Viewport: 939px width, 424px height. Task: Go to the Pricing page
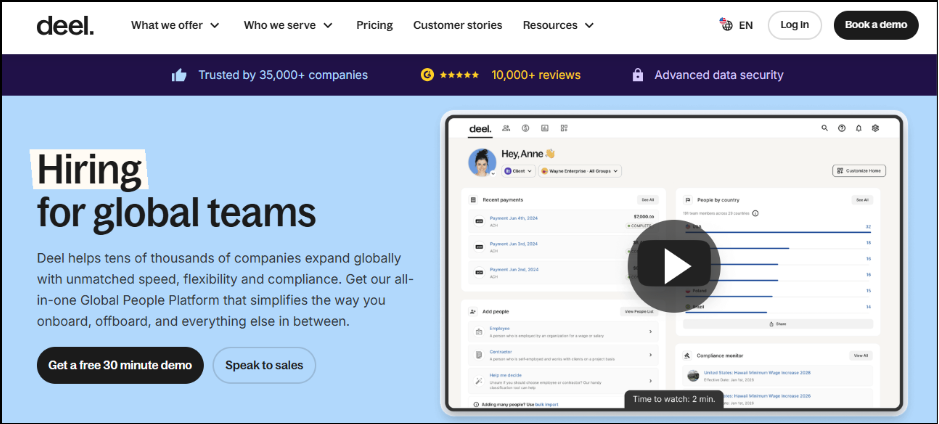pyautogui.click(x=374, y=25)
